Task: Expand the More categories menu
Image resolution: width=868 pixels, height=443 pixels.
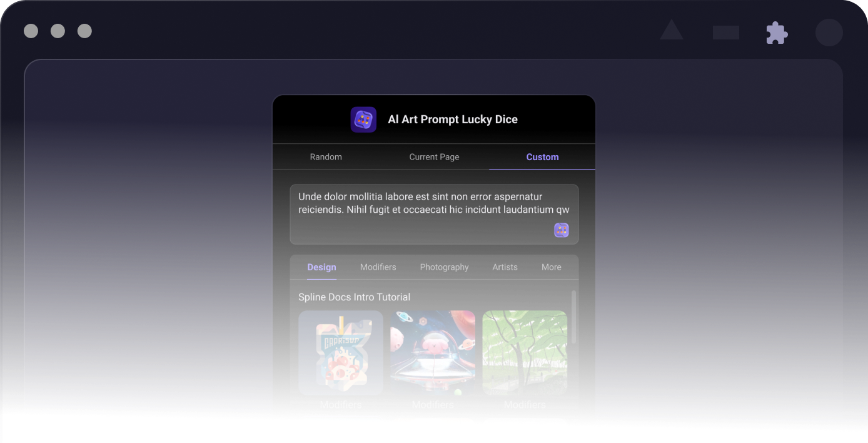Action: coord(551,267)
